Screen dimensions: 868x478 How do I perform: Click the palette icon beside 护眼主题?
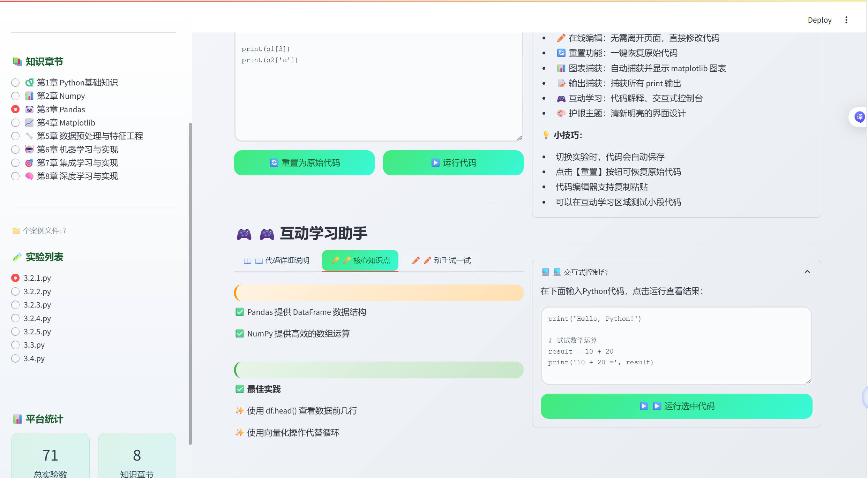561,113
